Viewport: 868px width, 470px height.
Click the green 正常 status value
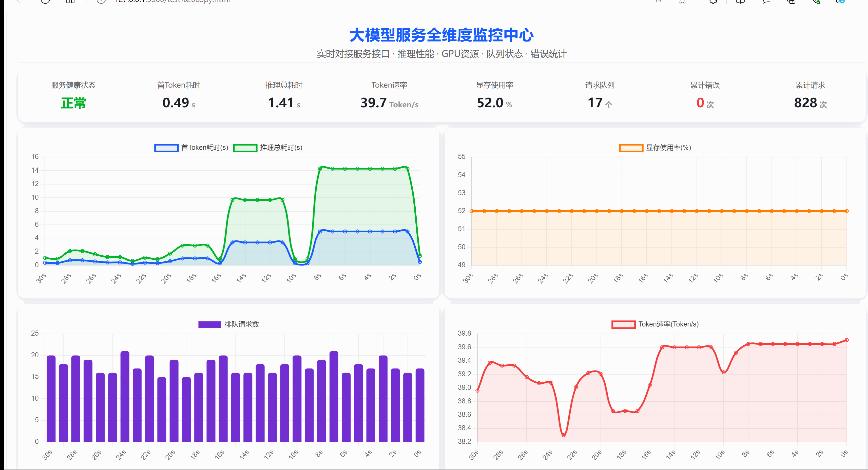click(x=73, y=103)
